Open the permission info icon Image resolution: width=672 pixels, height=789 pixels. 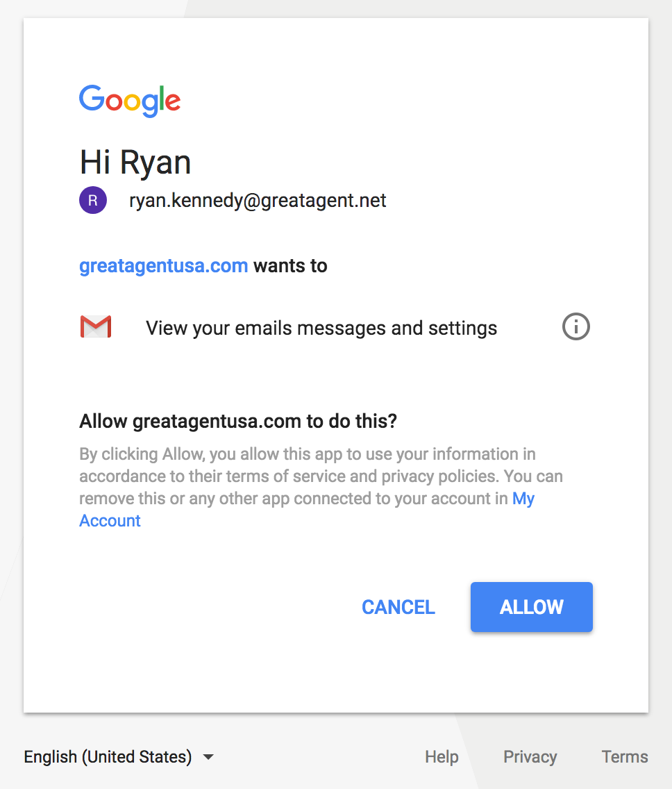[576, 326]
